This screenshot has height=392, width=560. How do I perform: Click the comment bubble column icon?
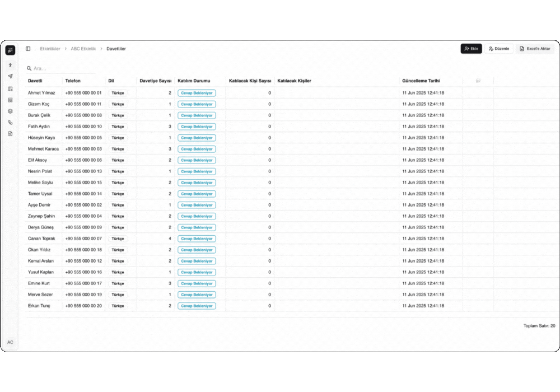[x=478, y=81]
